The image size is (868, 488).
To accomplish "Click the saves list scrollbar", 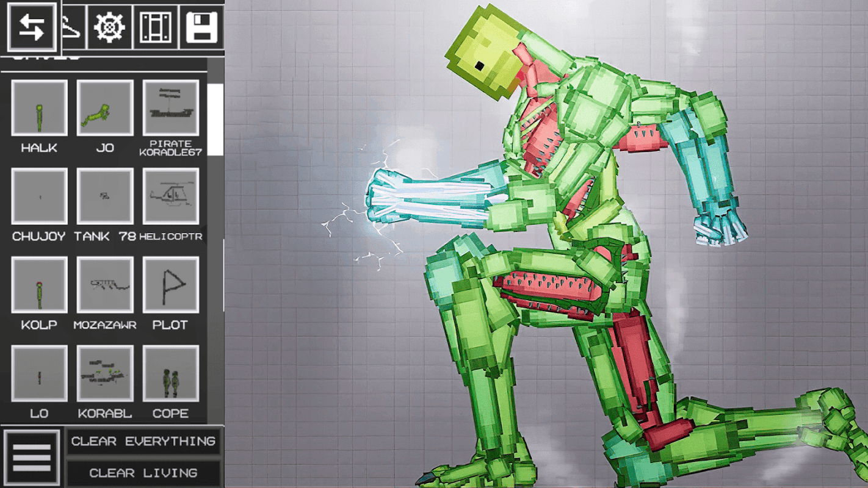I will 215,119.
